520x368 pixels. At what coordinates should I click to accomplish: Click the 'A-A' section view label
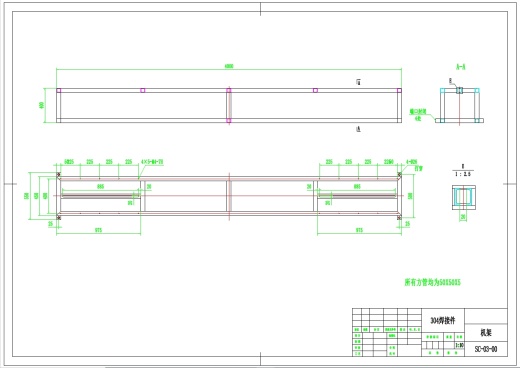click(461, 67)
